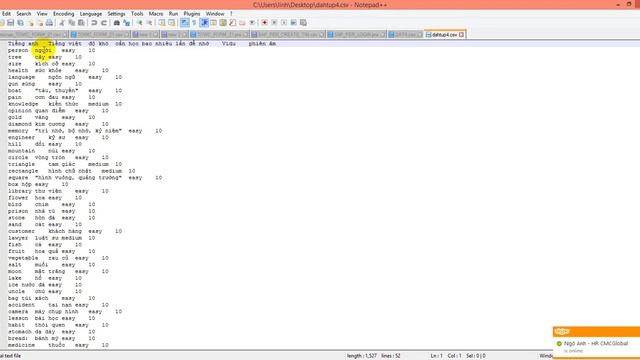Minimize the Notepad++ window
Viewport: 640px width, 360px height.
(x=618, y=4)
